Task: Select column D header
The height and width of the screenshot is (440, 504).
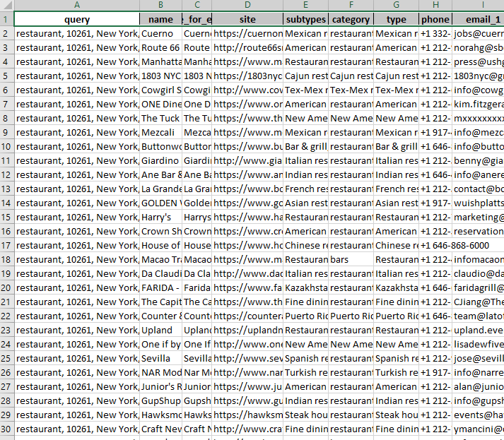Action: click(x=247, y=6)
